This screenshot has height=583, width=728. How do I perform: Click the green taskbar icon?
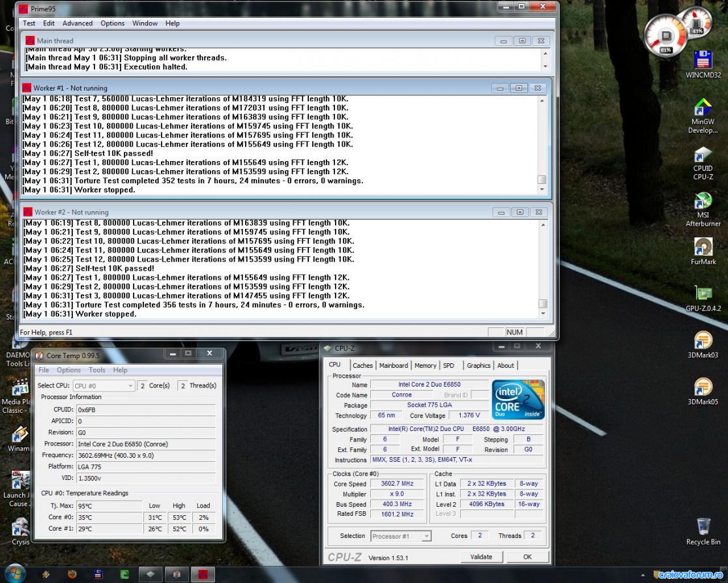click(124, 574)
